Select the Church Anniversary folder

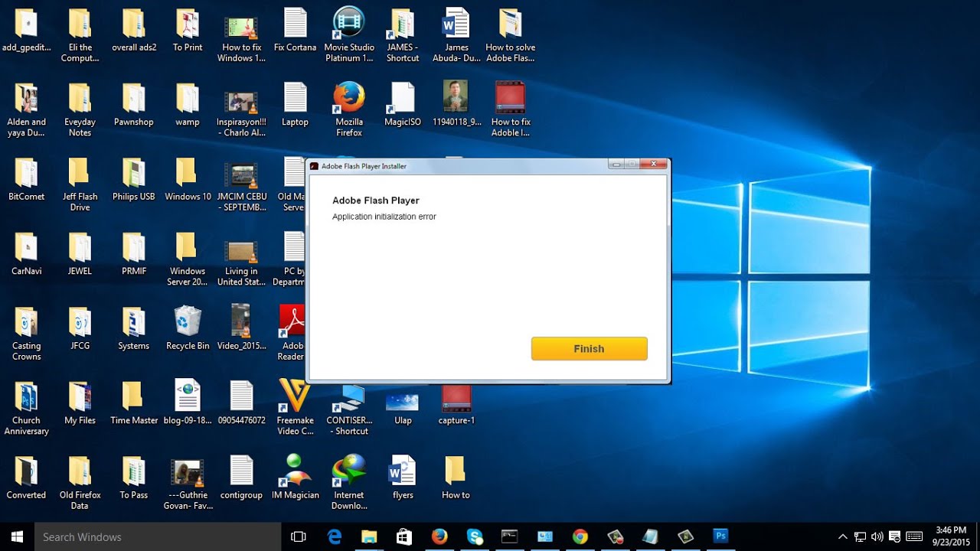tap(26, 407)
